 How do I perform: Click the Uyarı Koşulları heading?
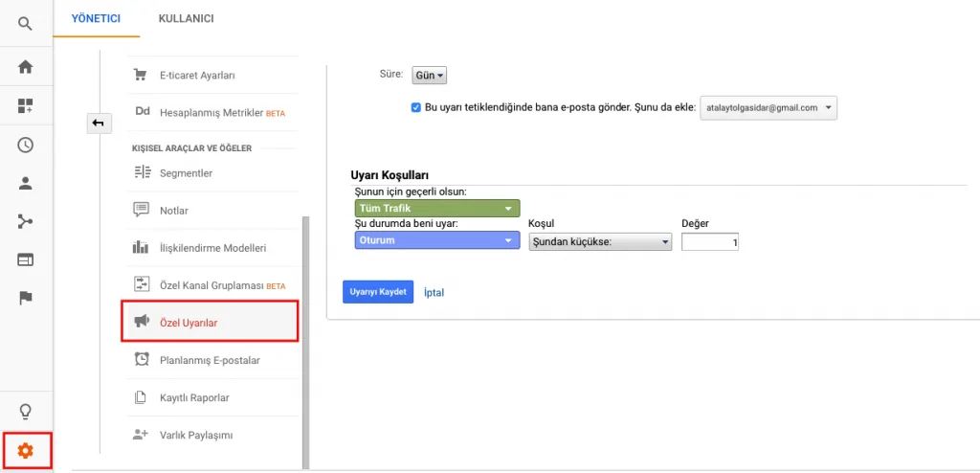[x=390, y=176]
